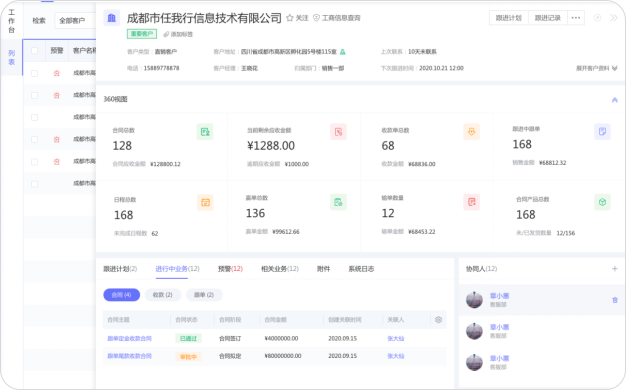Viewport: 627px width, 390px height.
Task: Switch to the 相关业务(12) tab
Action: [x=280, y=269]
